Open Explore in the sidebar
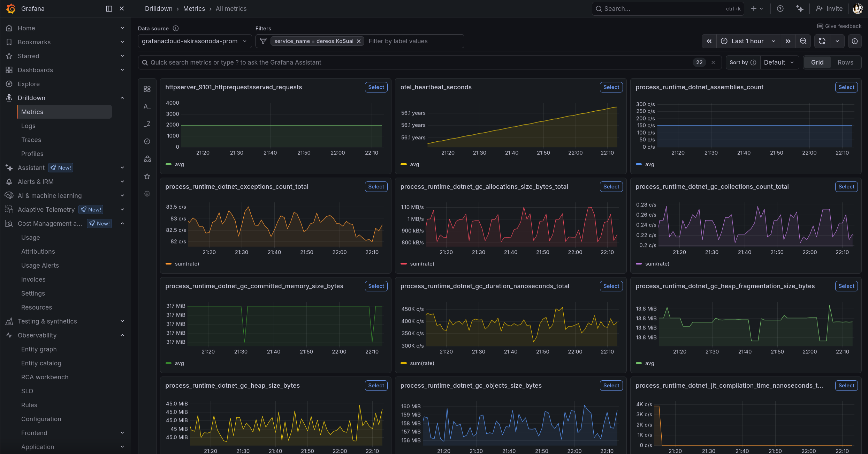Image resolution: width=868 pixels, height=454 pixels. [29, 84]
